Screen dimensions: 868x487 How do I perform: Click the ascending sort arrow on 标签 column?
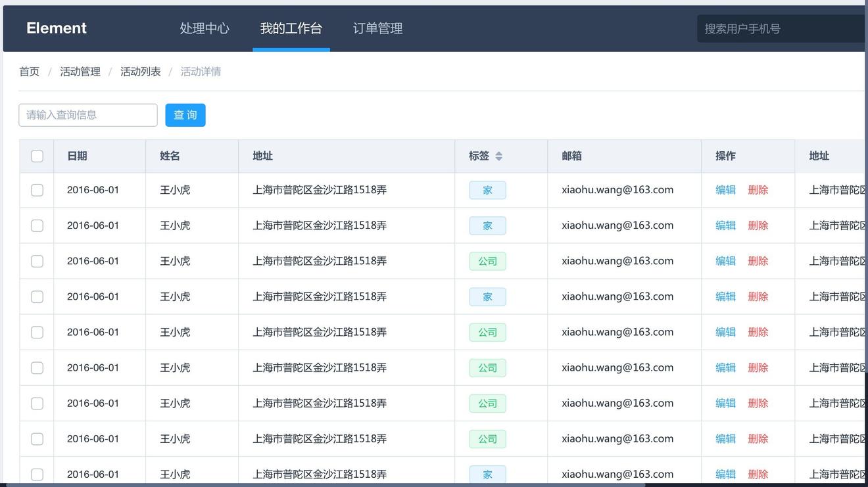[x=498, y=154]
